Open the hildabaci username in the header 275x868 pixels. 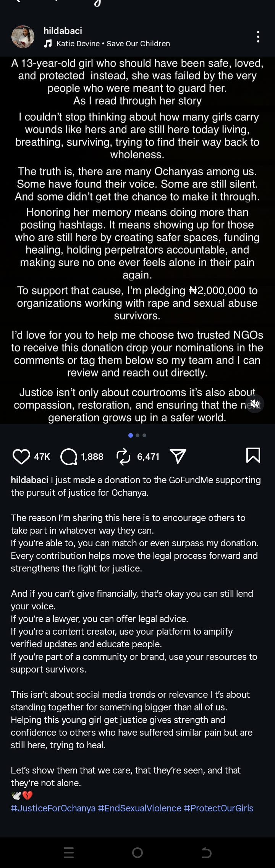tap(63, 31)
